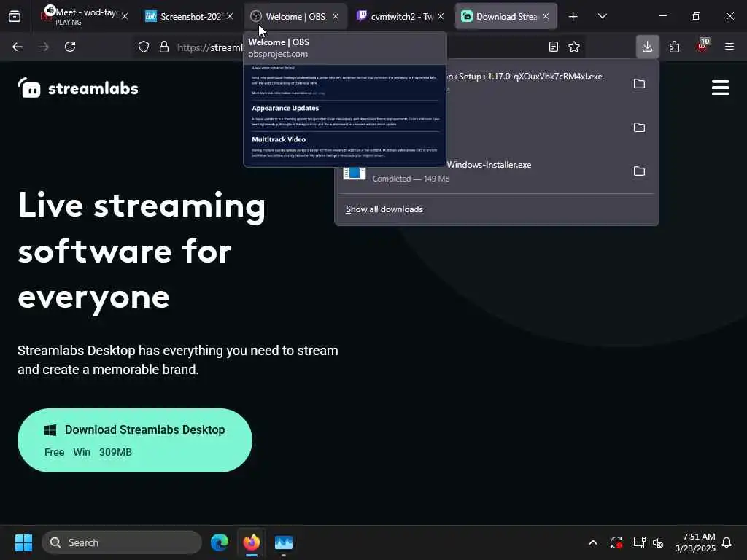
Task: Open network status tray icon
Action: (639, 542)
